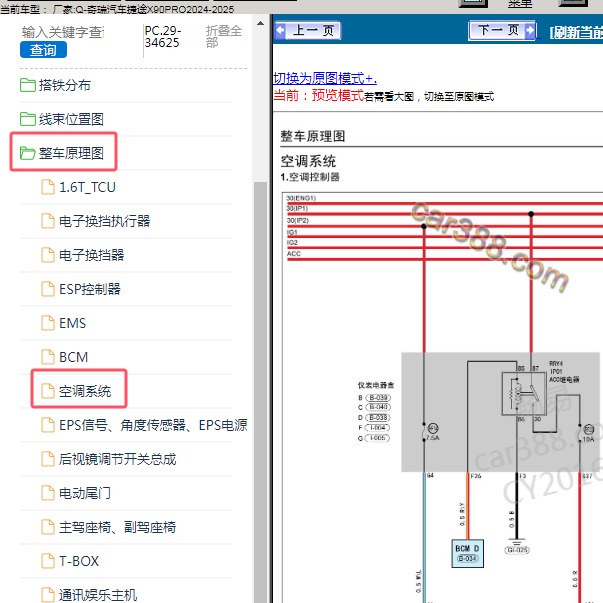The image size is (603, 603).
Task: Open the BCM document
Action: click(73, 357)
